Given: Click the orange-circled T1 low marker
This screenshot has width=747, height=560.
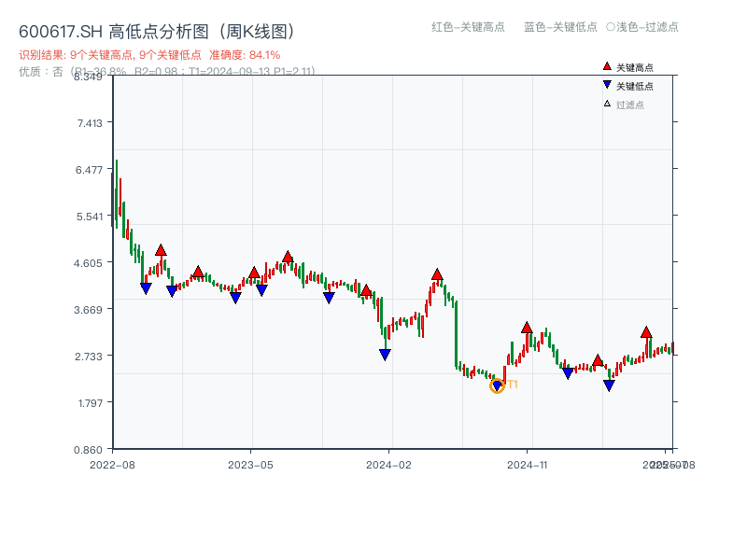Looking at the screenshot, I should (x=497, y=385).
